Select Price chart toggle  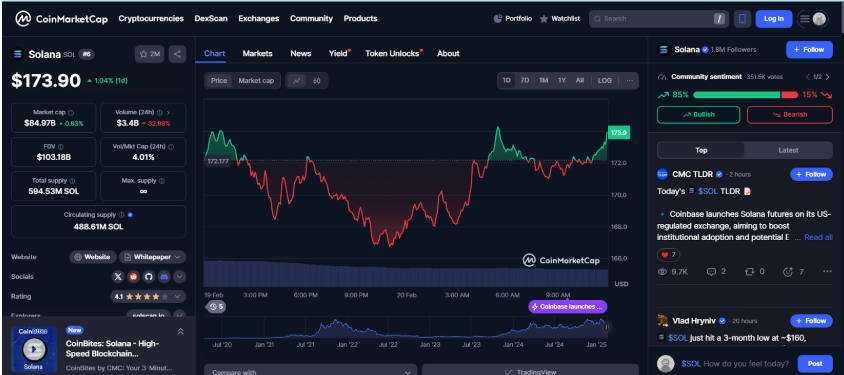219,81
